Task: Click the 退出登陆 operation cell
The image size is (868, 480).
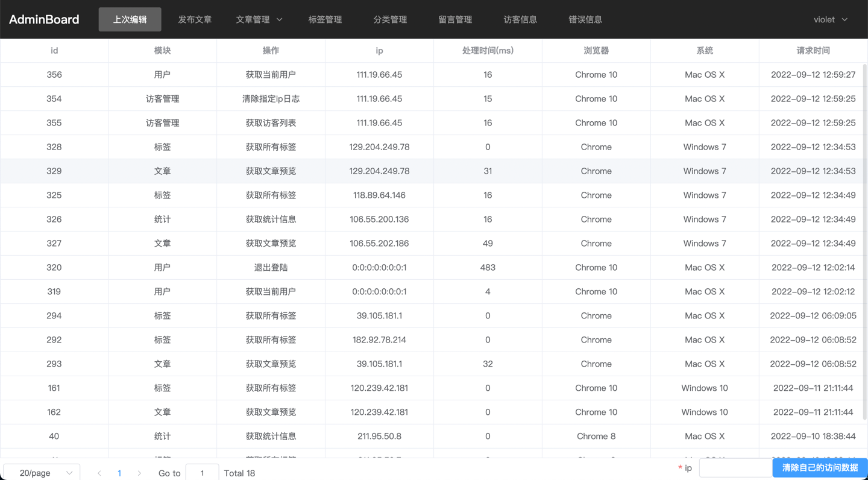Action: click(271, 268)
